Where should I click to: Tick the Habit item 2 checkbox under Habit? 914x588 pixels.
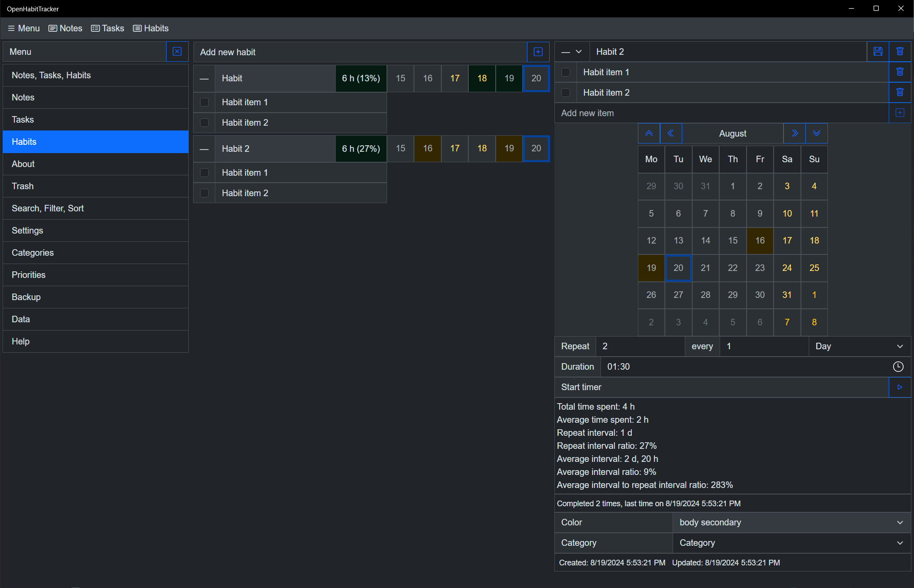click(x=204, y=123)
